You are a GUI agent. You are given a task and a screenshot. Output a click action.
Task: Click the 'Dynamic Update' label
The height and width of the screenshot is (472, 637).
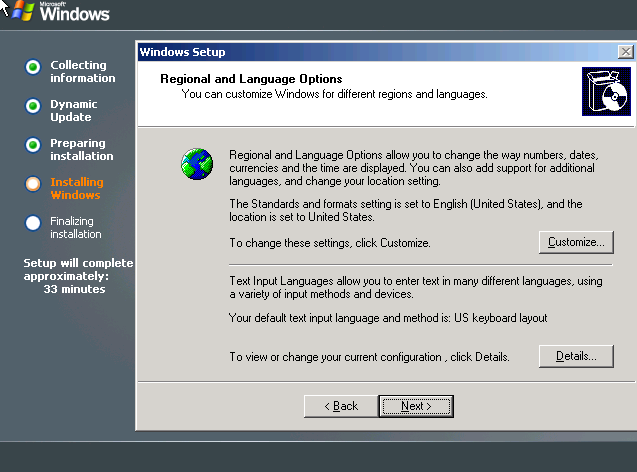click(x=74, y=110)
